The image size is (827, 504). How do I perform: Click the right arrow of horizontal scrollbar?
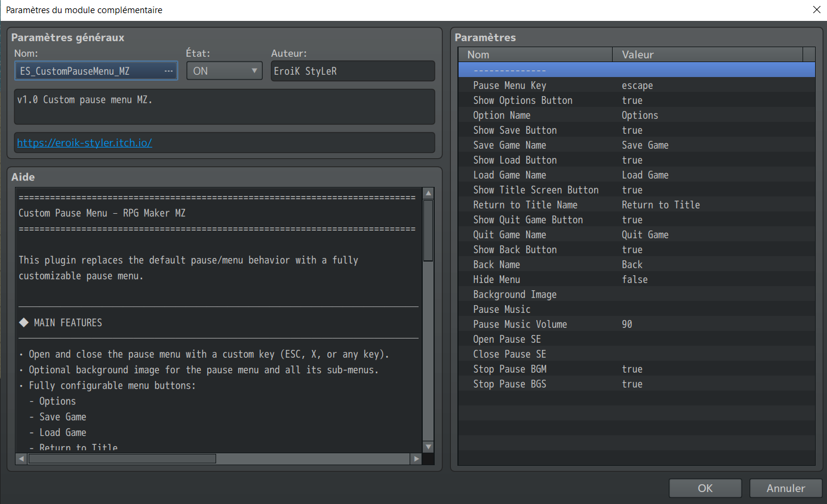pos(417,459)
